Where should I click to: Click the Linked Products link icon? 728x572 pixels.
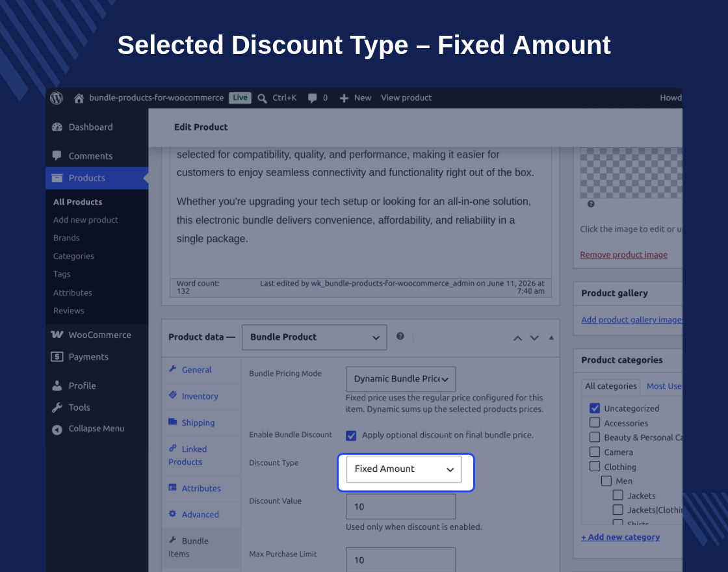point(173,448)
